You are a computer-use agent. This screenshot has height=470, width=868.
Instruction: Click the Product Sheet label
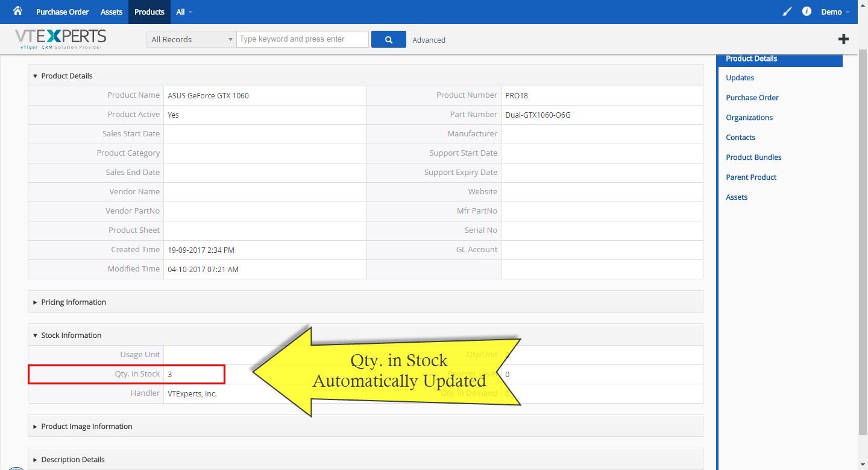[134, 230]
